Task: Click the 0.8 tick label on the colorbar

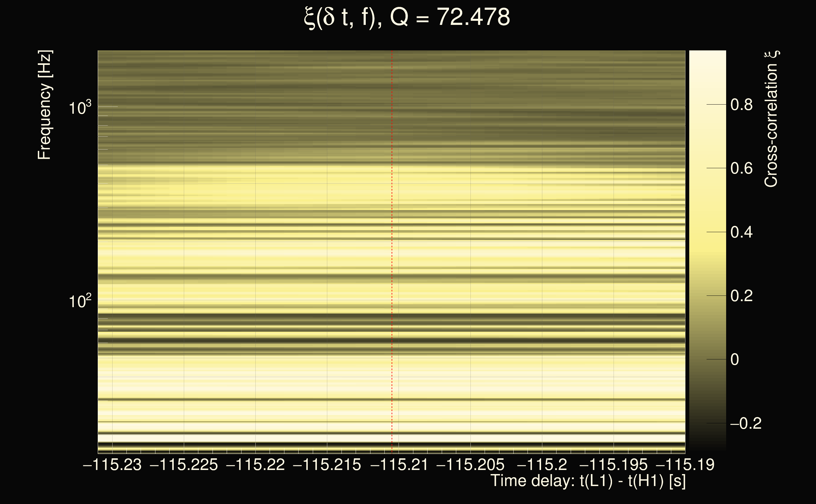Action: pos(741,105)
